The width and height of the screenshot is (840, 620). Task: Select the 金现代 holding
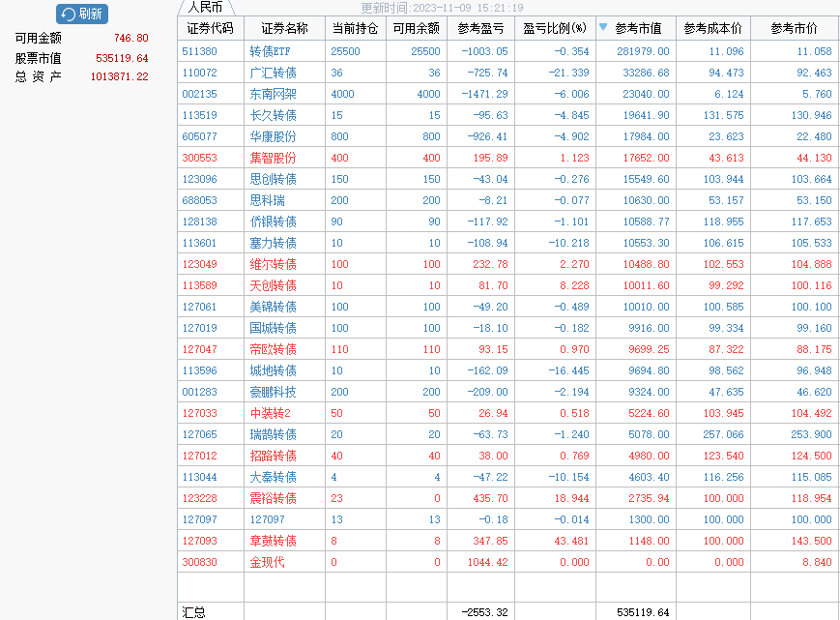pyautogui.click(x=268, y=562)
